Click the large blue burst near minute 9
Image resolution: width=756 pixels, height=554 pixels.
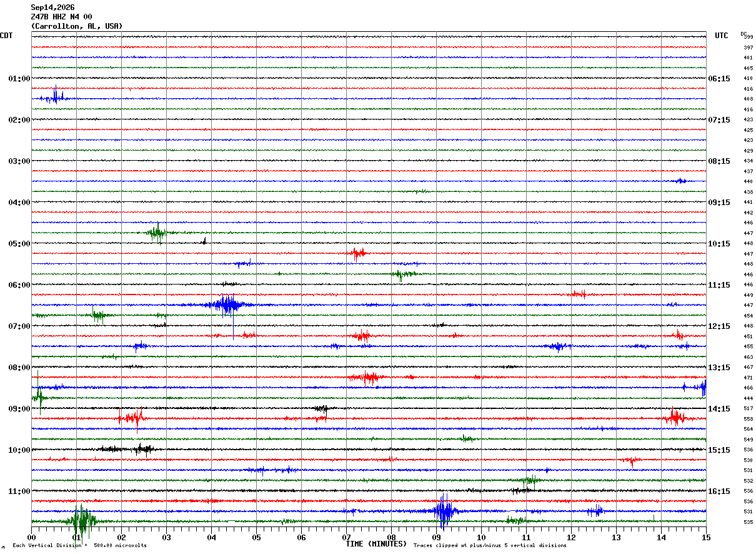(444, 511)
